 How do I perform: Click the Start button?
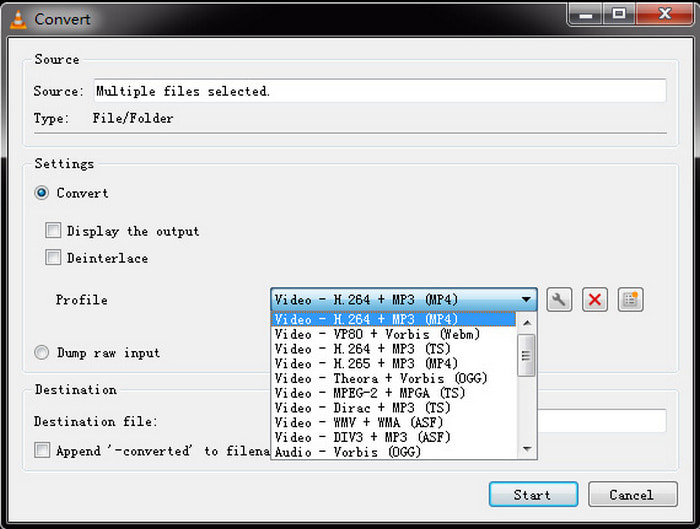(x=533, y=494)
